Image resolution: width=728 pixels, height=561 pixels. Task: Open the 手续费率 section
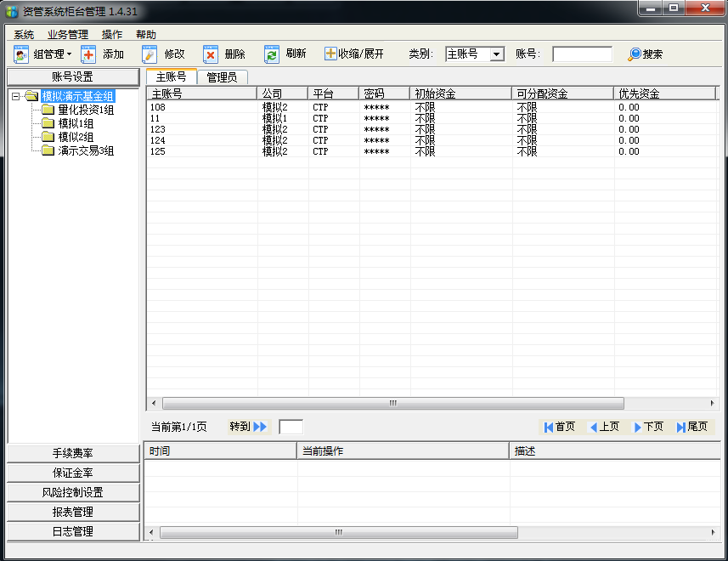(x=72, y=453)
